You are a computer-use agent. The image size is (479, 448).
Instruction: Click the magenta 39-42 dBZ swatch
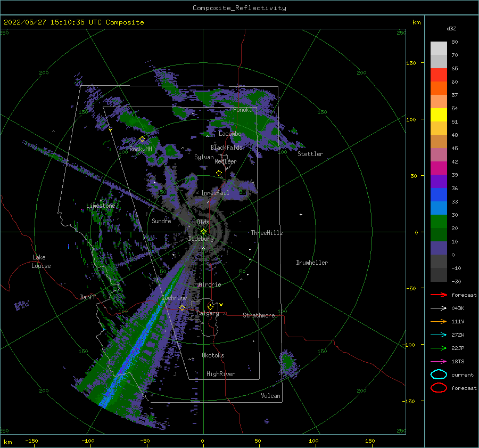439,168
